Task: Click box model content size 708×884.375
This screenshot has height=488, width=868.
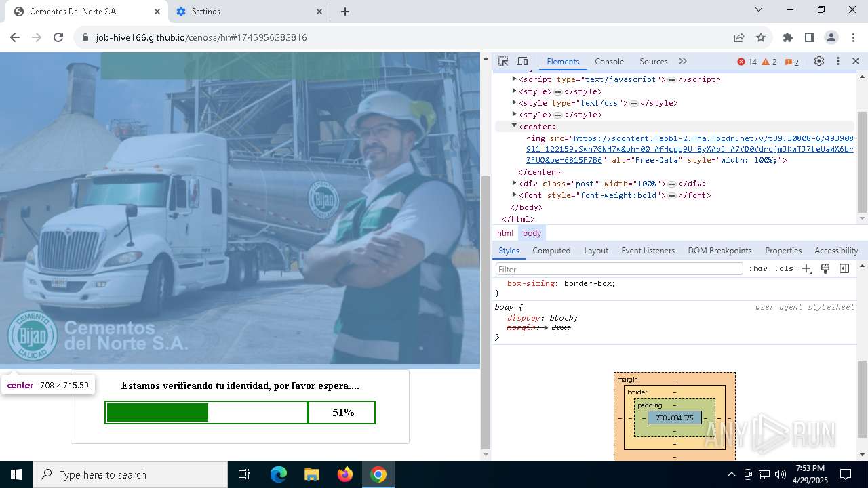Action: (674, 418)
